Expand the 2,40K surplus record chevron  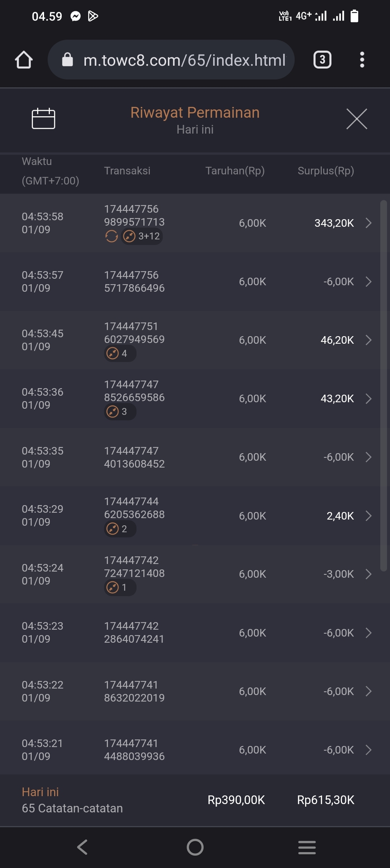(x=368, y=516)
